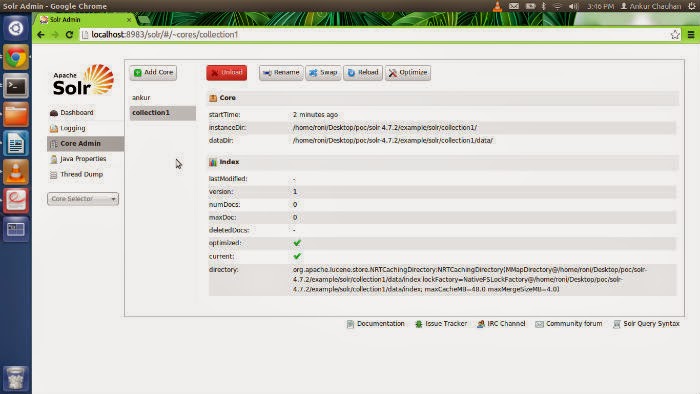Click the '2 minutes ago' startTime value
Viewport: 700px width, 394px height.
click(x=315, y=115)
